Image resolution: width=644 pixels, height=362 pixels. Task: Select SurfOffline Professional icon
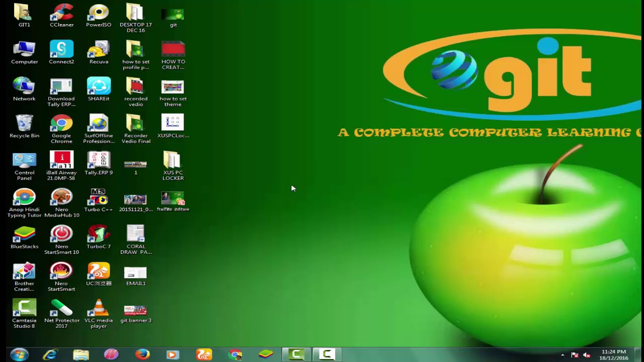pyautogui.click(x=99, y=129)
